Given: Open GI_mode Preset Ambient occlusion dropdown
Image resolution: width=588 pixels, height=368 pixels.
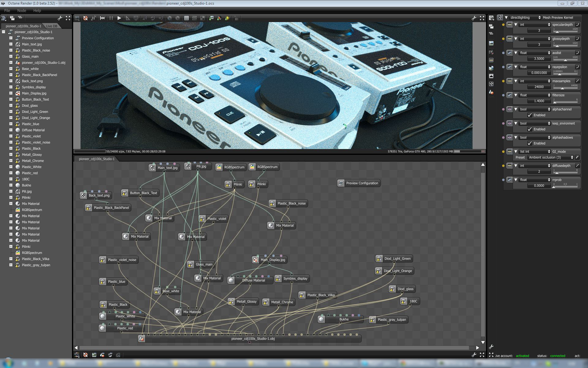Looking at the screenshot, I should click(550, 157).
